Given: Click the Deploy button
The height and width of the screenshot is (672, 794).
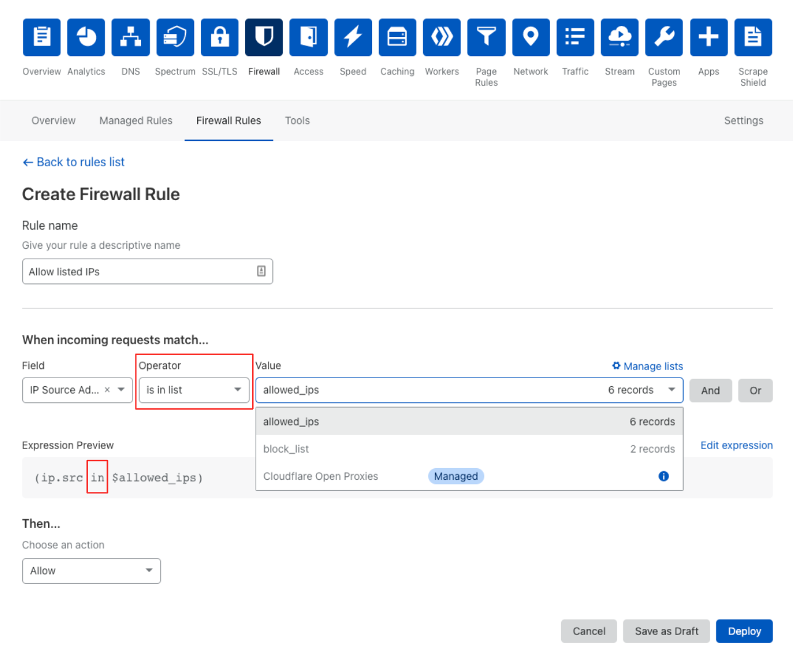Looking at the screenshot, I should tap(743, 631).
